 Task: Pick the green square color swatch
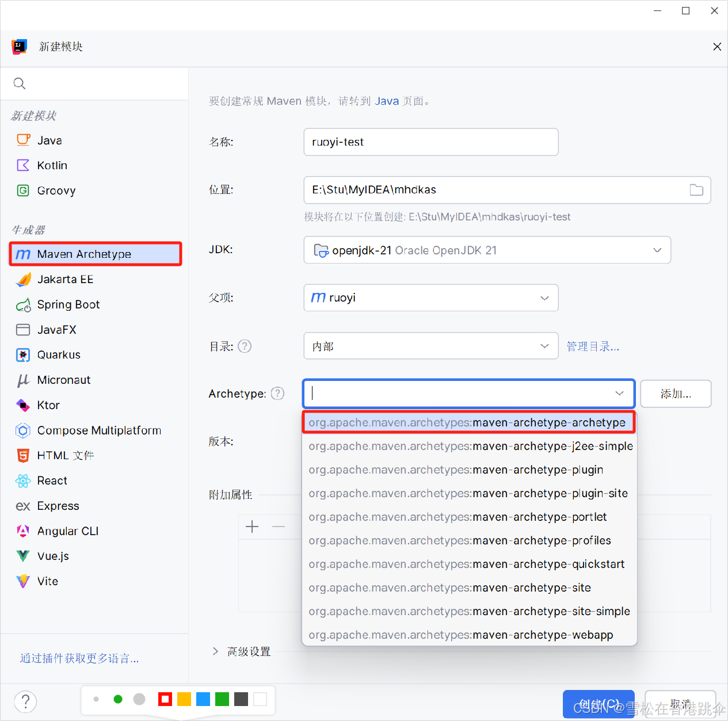(222, 699)
